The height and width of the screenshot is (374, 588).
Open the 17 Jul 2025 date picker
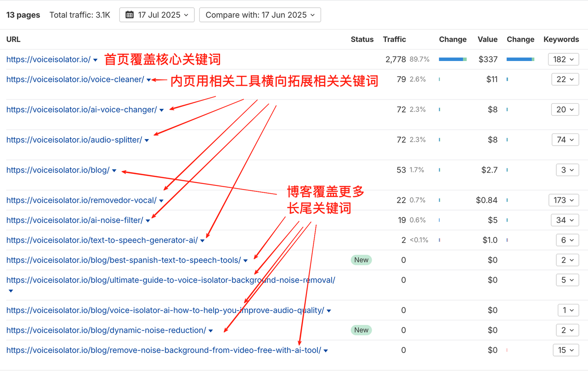[x=157, y=15]
